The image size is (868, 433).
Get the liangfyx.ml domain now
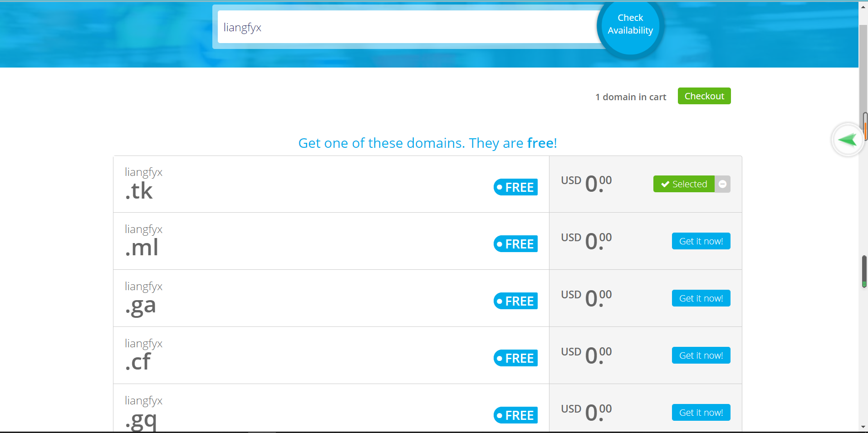(x=701, y=241)
